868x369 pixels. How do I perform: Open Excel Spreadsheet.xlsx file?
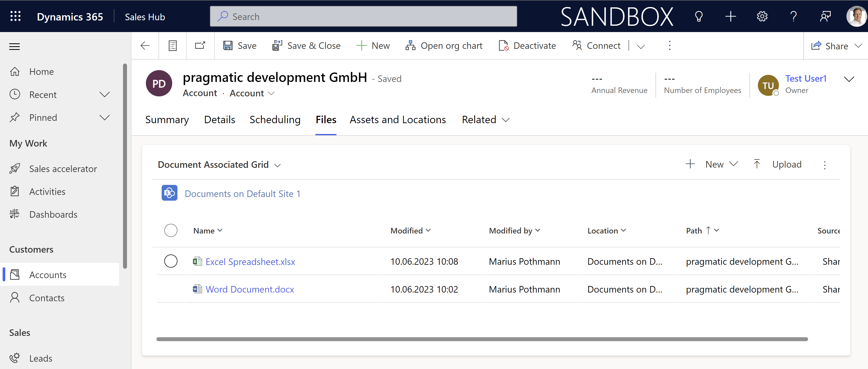point(250,261)
